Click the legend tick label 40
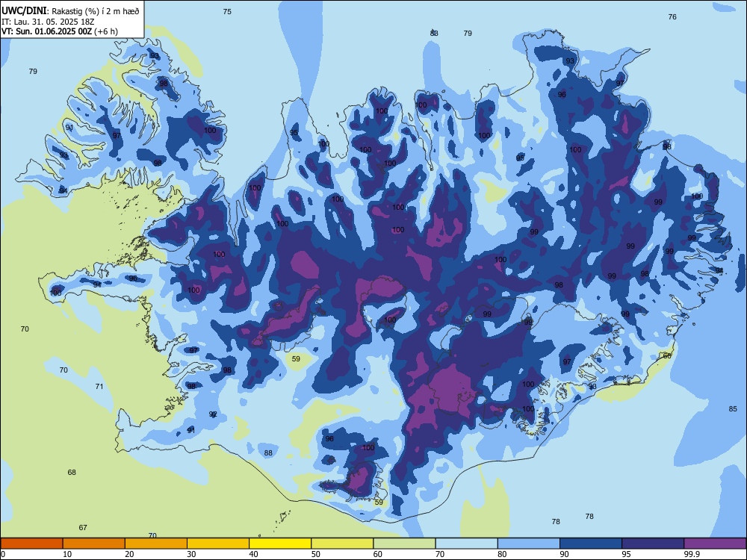The height and width of the screenshot is (560, 747). click(253, 554)
